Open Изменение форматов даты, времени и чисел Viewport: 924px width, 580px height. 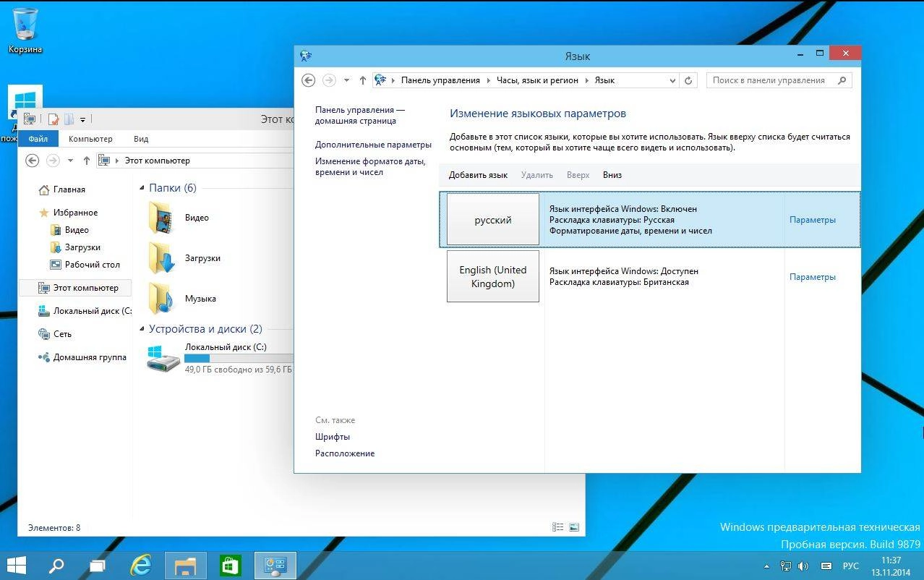tap(370, 167)
